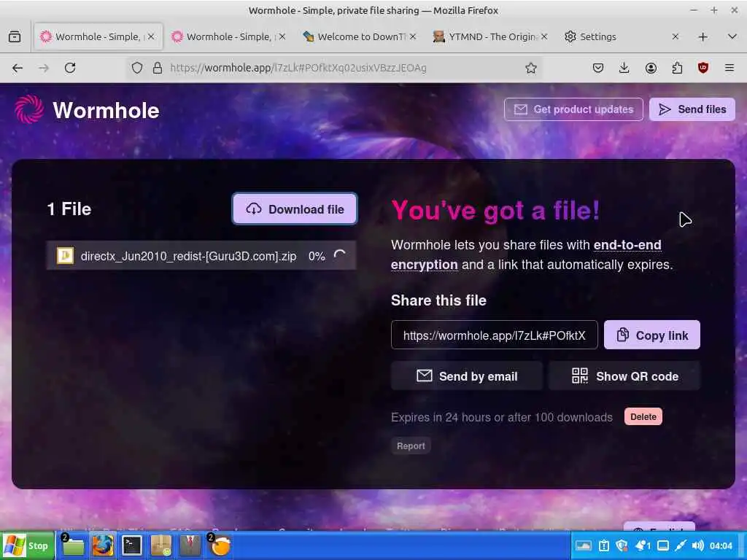Click the orange round taskbar icon
Screen dimensions: 747x560
tap(220, 545)
